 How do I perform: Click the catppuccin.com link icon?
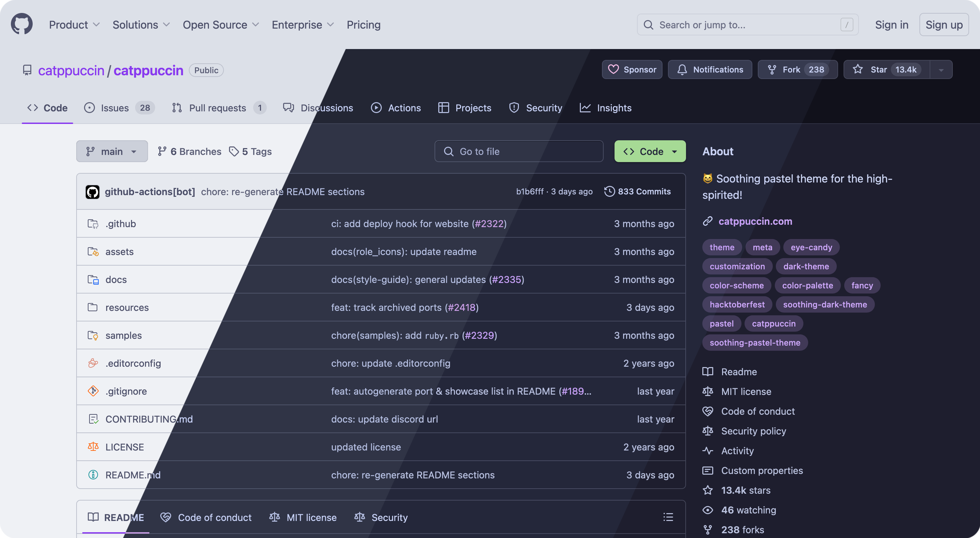tap(708, 221)
